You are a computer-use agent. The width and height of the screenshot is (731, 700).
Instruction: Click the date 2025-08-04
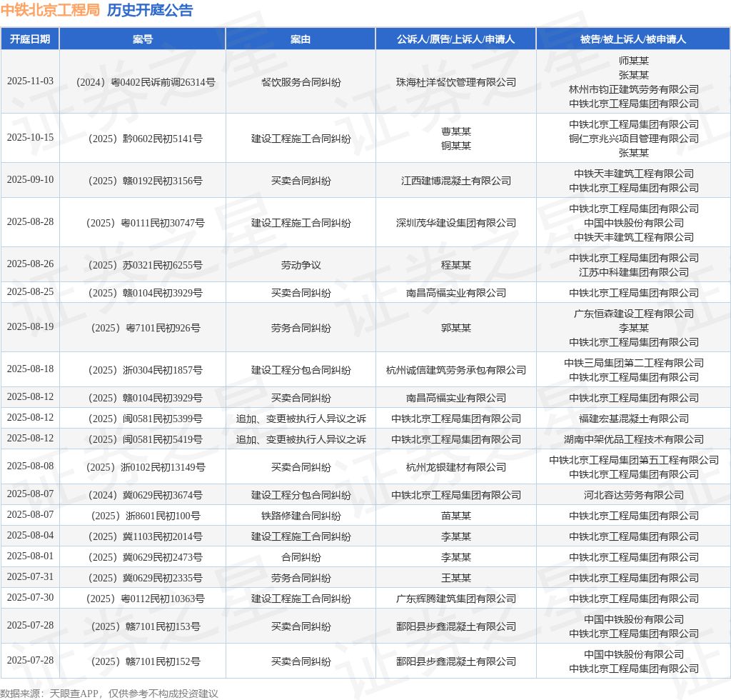click(30, 536)
